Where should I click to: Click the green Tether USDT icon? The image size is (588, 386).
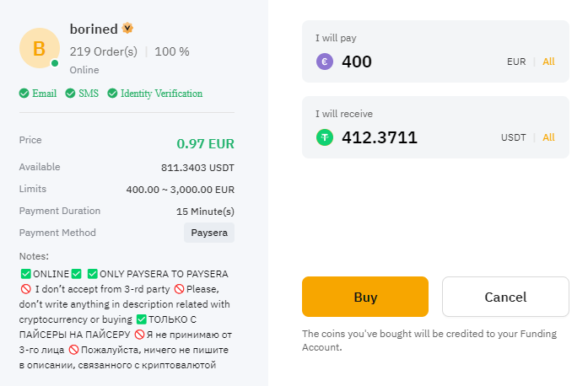click(x=325, y=137)
